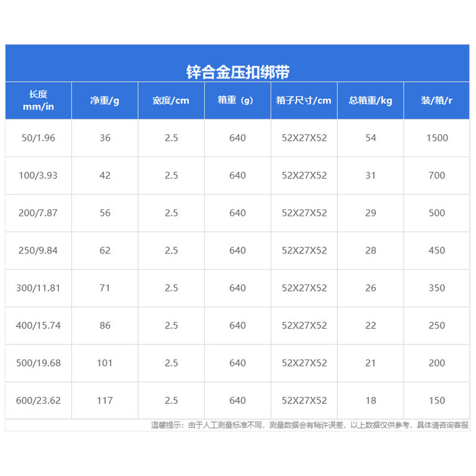Click the length cell 50/1.96
This screenshot has width=476, height=476.
(38, 138)
